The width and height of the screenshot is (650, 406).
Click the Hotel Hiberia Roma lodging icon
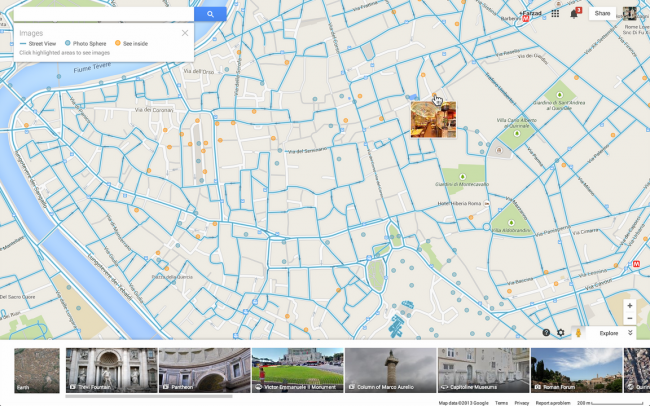(487, 204)
